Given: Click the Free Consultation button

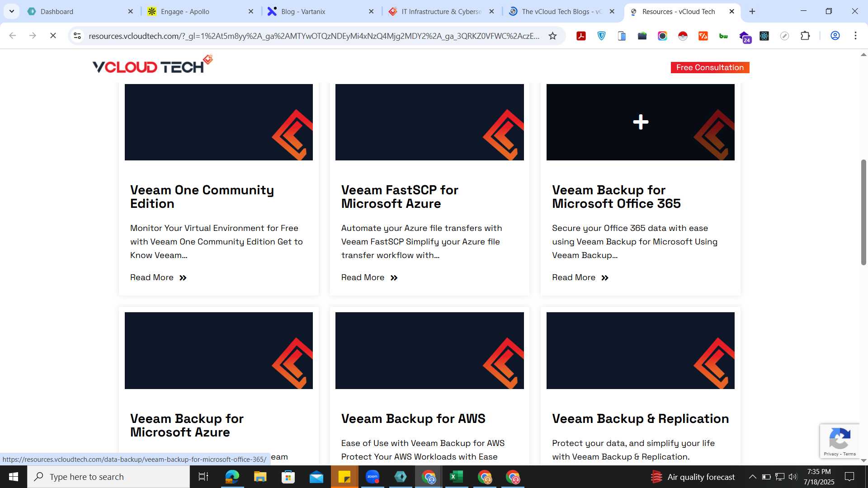Looking at the screenshot, I should point(710,67).
